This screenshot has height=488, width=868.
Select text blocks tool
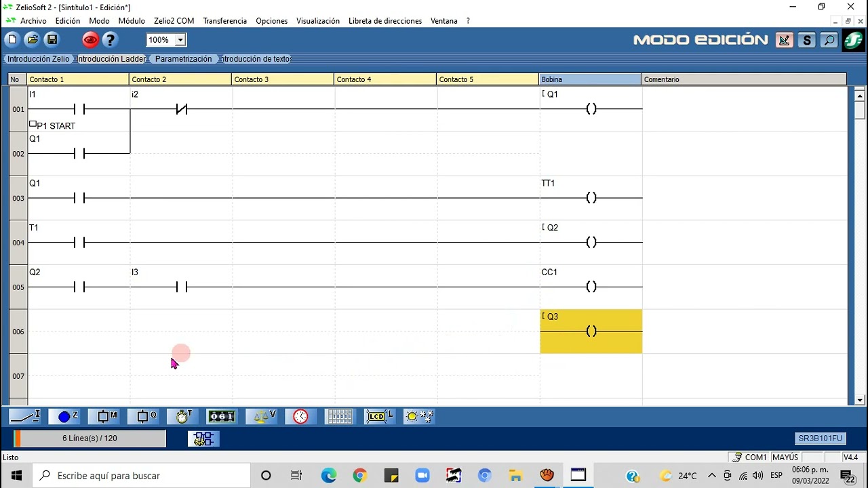(340, 416)
